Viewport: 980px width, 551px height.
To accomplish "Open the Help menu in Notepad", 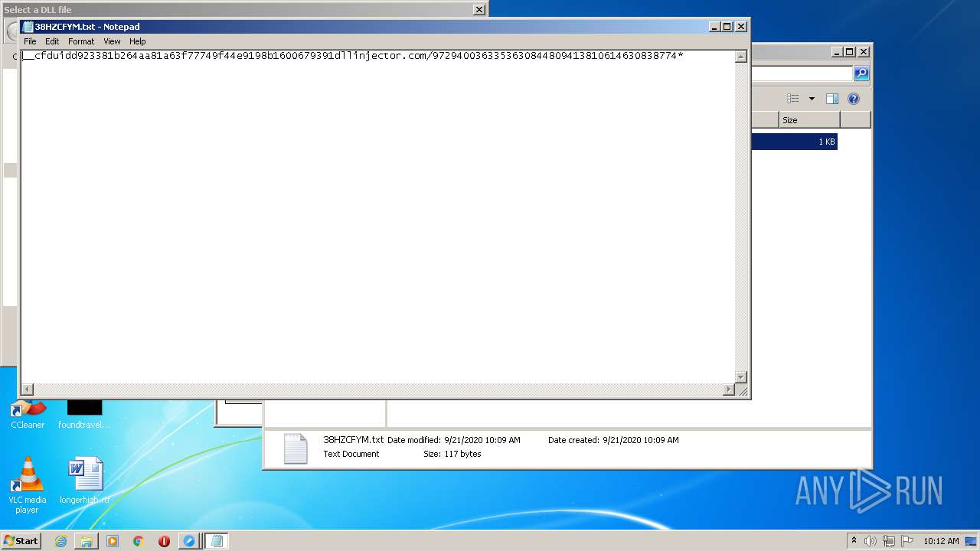I will (137, 41).
